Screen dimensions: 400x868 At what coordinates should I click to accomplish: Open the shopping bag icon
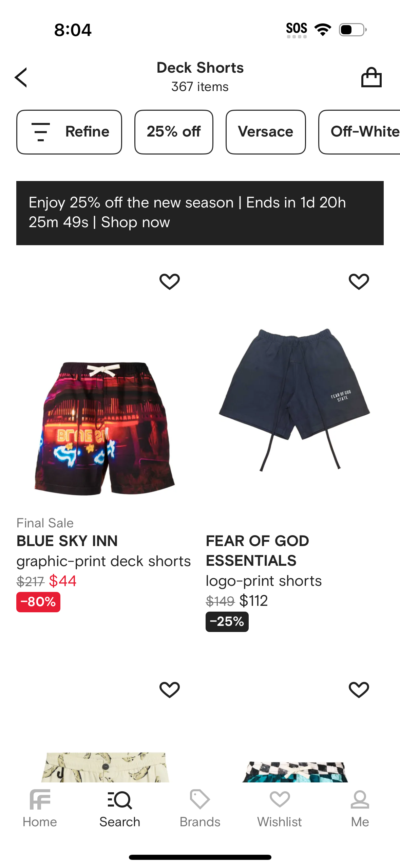coord(371,77)
